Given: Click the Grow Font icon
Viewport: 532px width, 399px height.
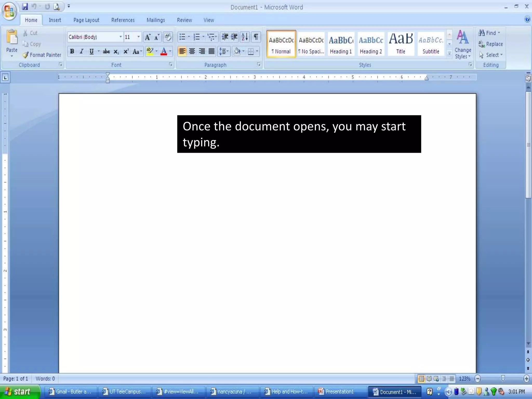Looking at the screenshot, I should [x=148, y=37].
